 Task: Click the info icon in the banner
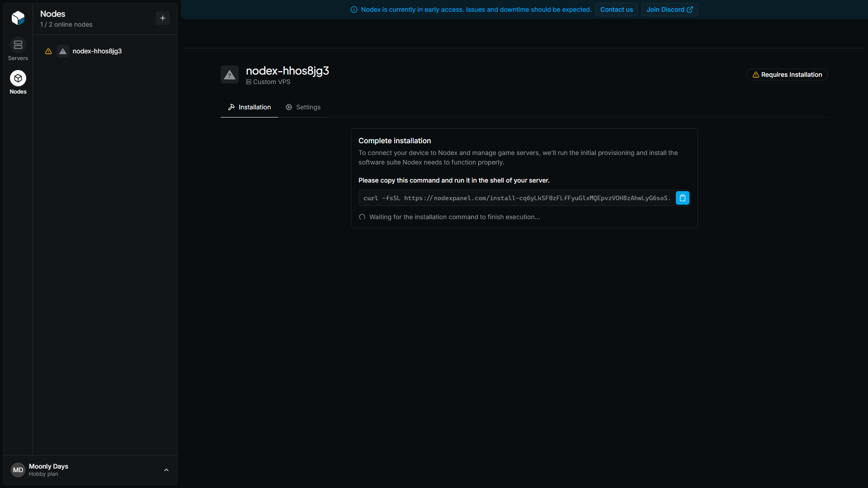click(x=354, y=9)
